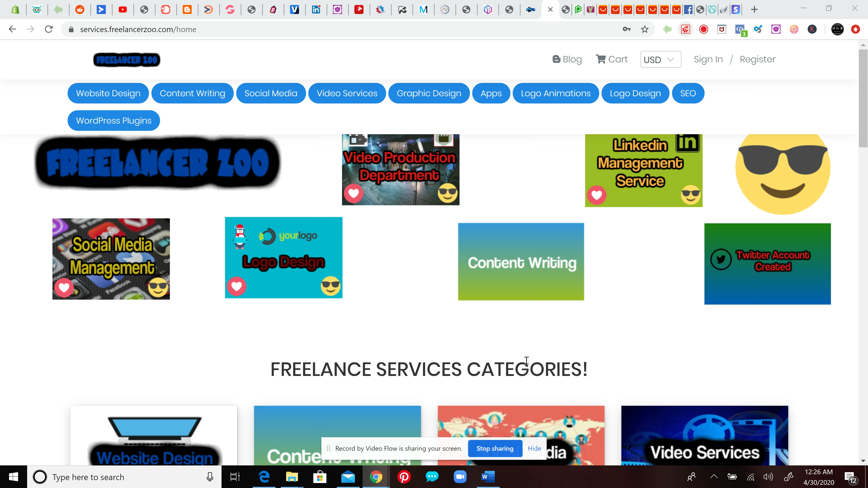The width and height of the screenshot is (868, 488).
Task: Click heart on Logo Design thumbnail
Action: click(x=236, y=286)
